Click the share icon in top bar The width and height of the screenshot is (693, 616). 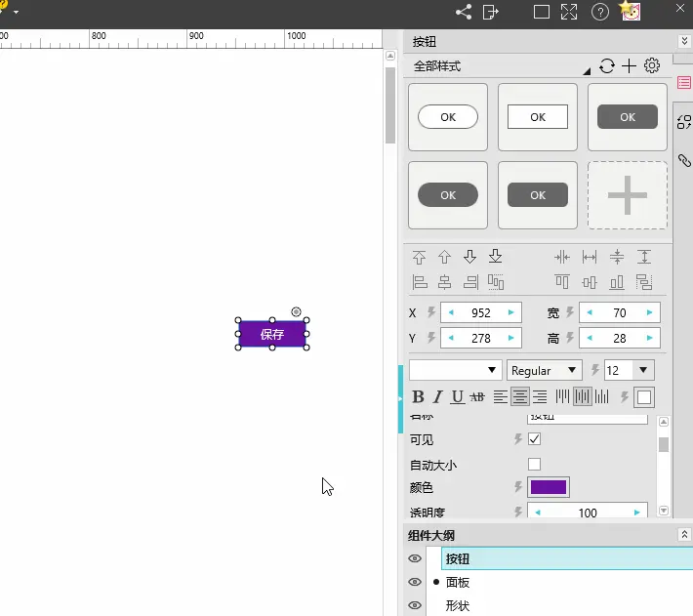[x=464, y=12]
